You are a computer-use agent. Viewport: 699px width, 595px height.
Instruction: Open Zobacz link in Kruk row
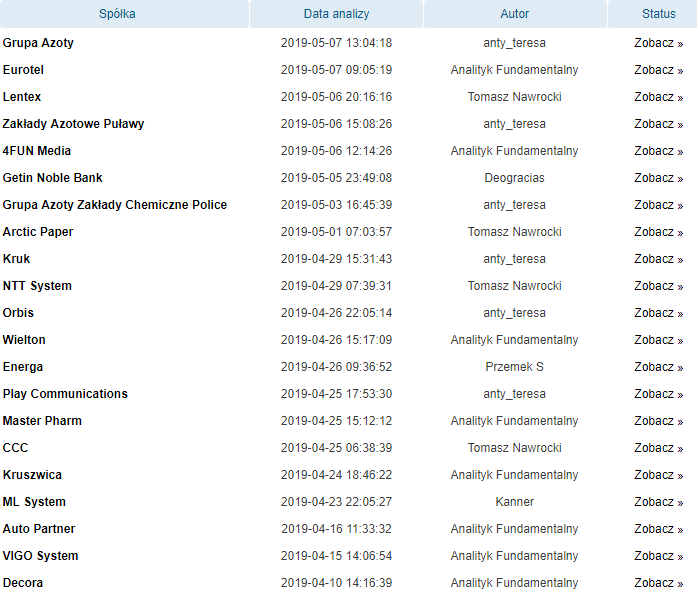pos(658,259)
